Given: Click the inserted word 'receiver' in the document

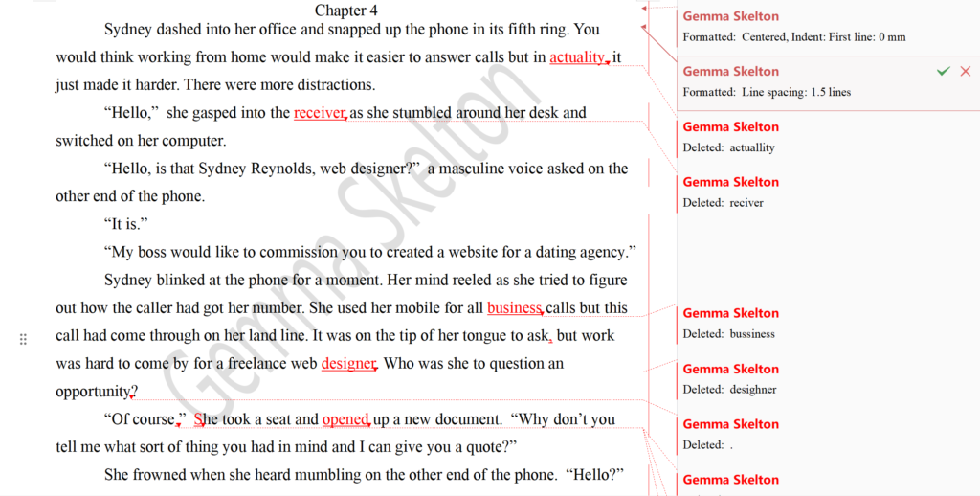Looking at the screenshot, I should point(320,113).
